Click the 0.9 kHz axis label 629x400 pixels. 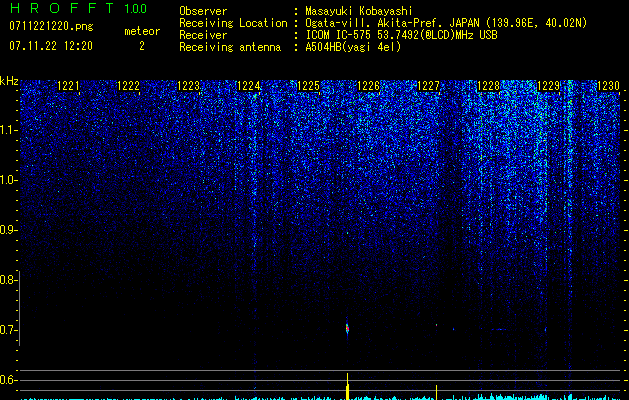(8, 230)
